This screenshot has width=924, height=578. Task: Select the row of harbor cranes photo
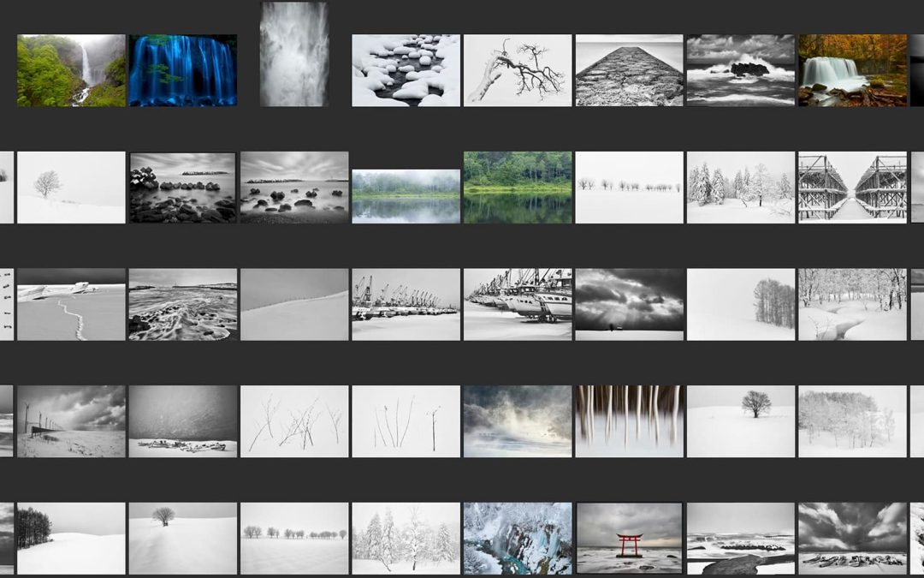click(406, 305)
